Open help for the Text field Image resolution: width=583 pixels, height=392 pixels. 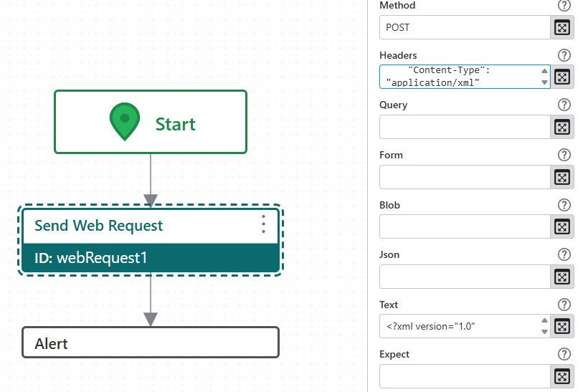tap(564, 305)
